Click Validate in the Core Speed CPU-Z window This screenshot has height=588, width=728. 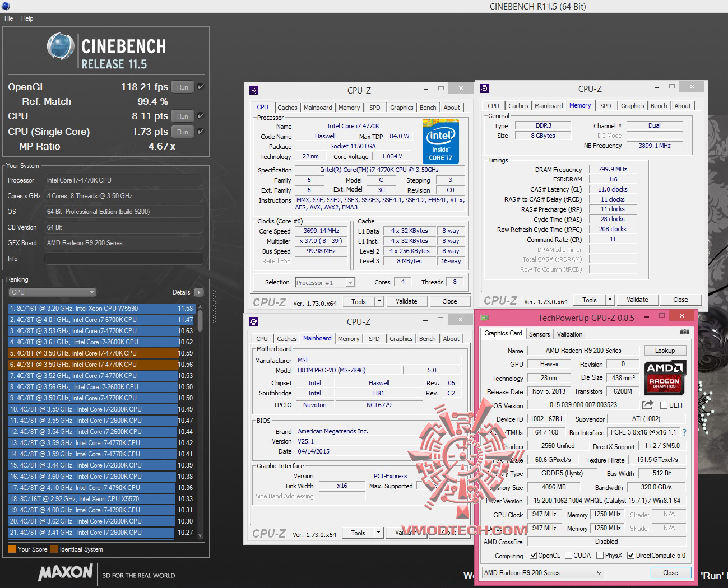pyautogui.click(x=406, y=301)
